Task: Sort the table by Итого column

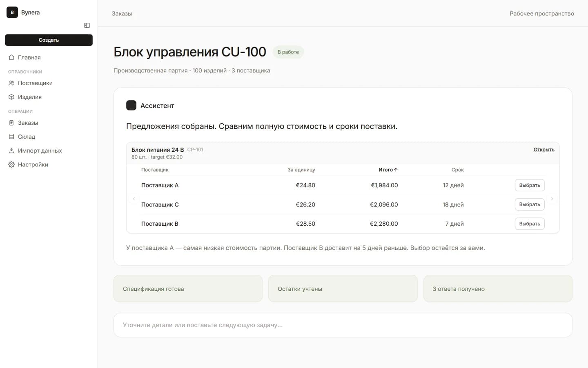Action: (388, 170)
